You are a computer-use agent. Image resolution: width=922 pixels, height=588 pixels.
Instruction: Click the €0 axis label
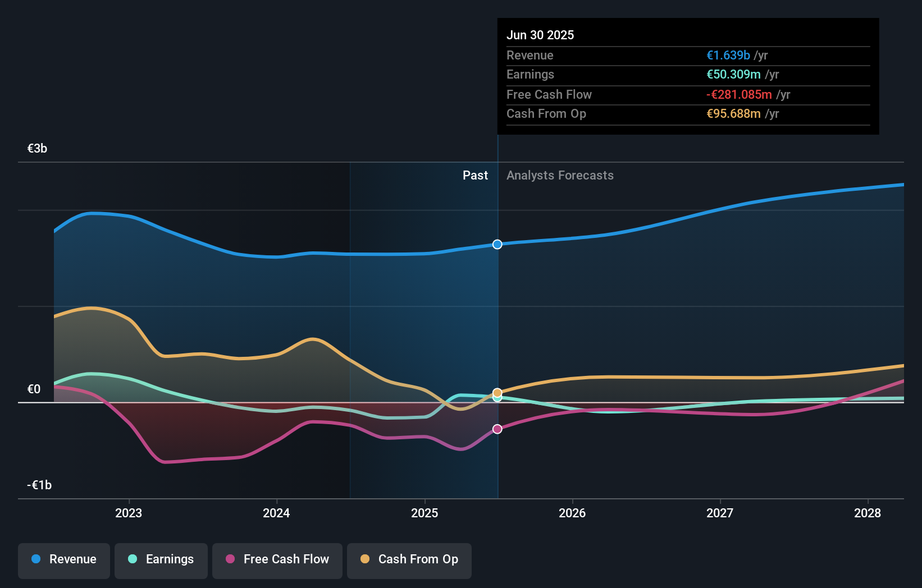[34, 388]
